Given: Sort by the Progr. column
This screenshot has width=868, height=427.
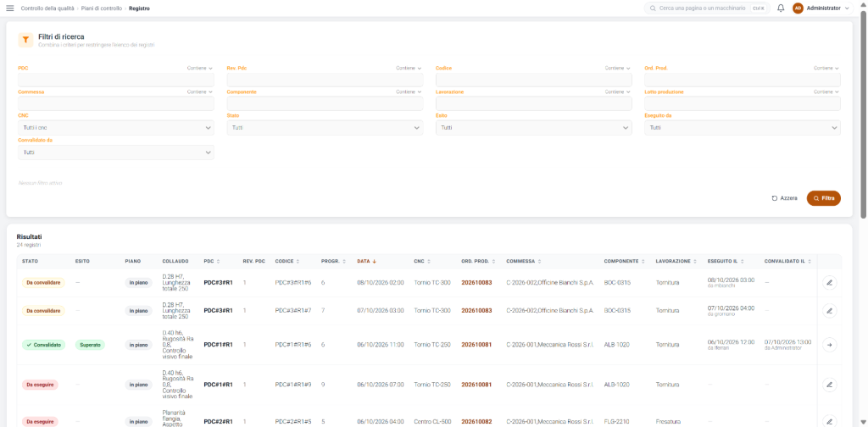Looking at the screenshot, I should 333,261.
